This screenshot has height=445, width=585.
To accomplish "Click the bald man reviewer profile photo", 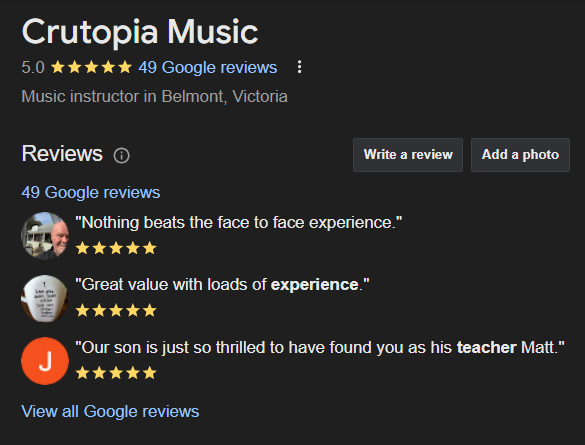I will point(45,236).
